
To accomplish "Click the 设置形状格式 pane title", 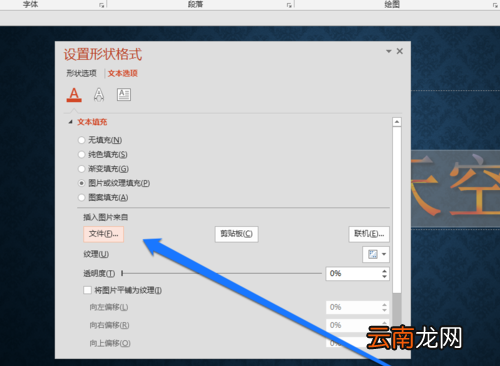I will click(x=103, y=54).
